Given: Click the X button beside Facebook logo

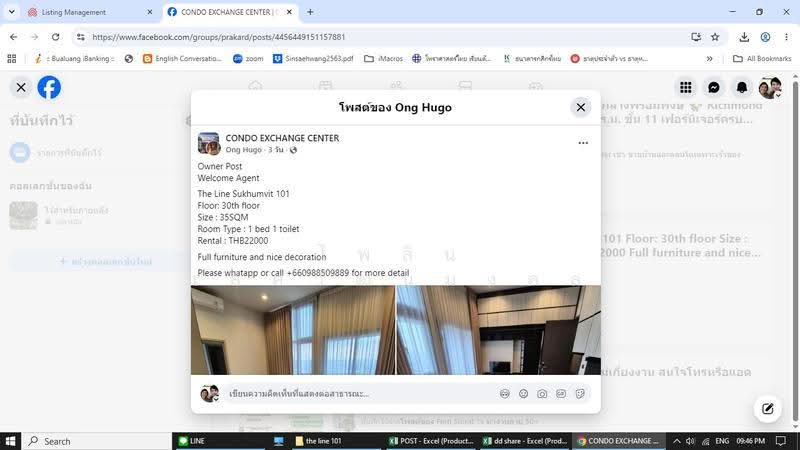Looking at the screenshot, I should 21,87.
